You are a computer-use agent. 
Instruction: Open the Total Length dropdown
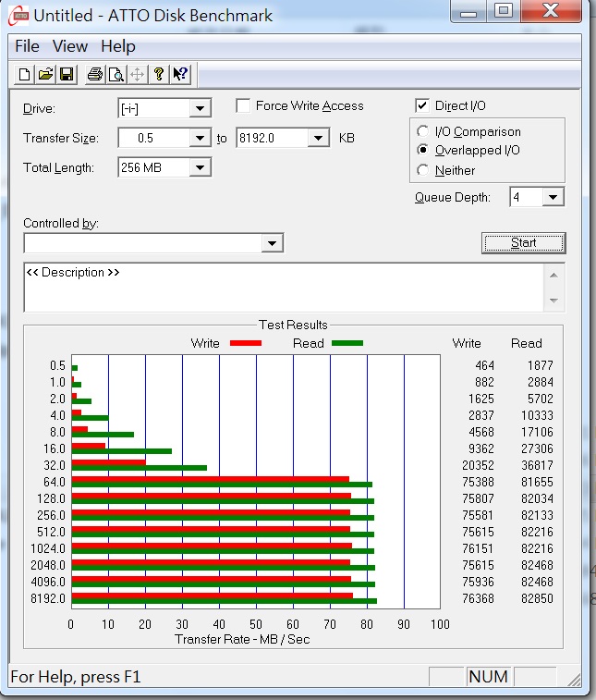200,167
